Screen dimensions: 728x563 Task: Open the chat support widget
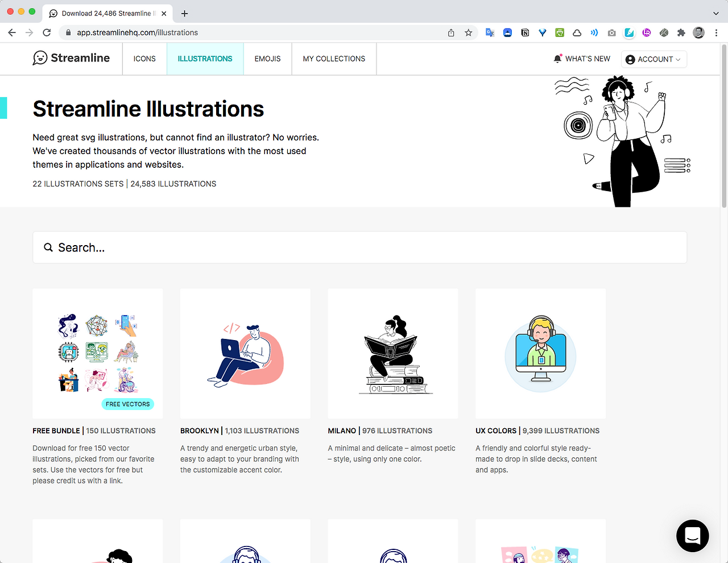[x=693, y=536]
